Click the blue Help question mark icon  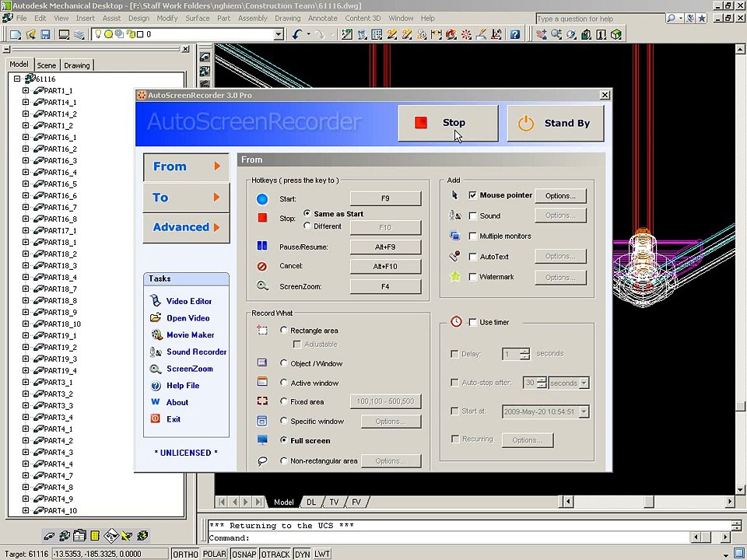tap(515, 34)
